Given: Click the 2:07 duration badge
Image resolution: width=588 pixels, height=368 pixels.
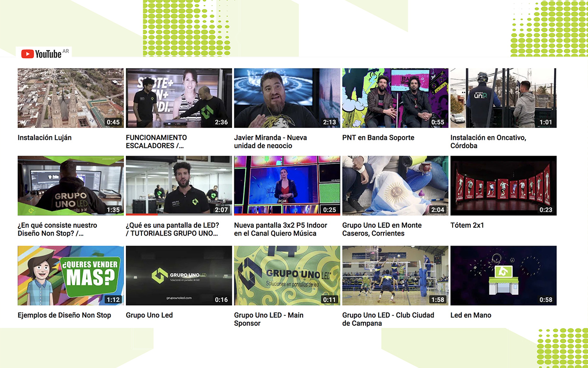Looking at the screenshot, I should click(221, 209).
